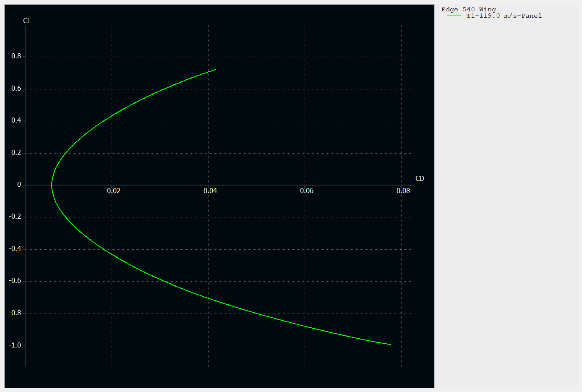
Task: Click the 0.02 tick label on the CD axis
Action: (x=114, y=191)
